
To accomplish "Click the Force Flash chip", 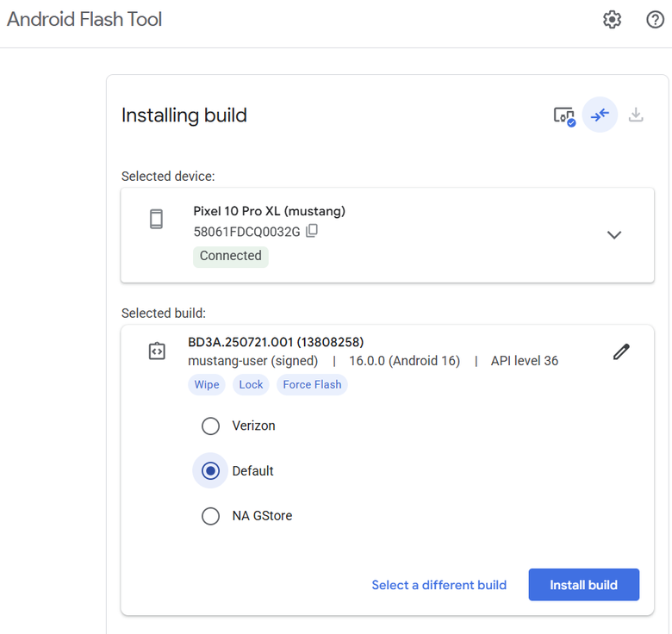I will click(312, 385).
